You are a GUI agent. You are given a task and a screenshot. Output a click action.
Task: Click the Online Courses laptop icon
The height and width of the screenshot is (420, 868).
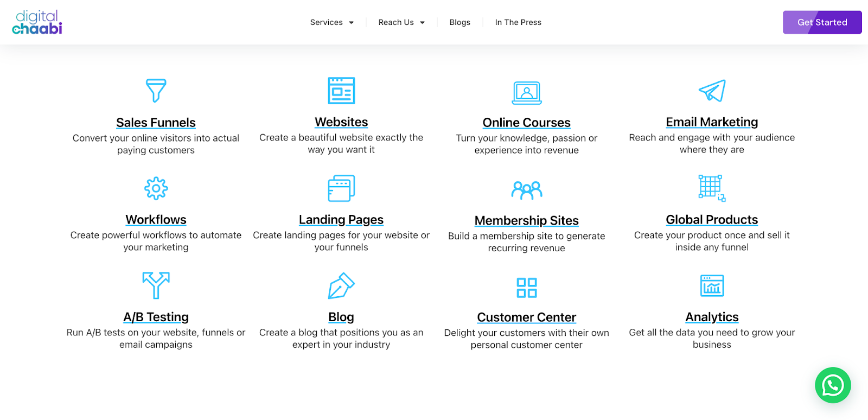click(527, 93)
